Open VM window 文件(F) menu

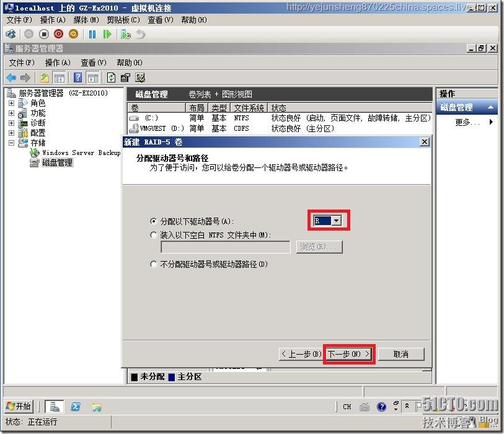click(19, 20)
